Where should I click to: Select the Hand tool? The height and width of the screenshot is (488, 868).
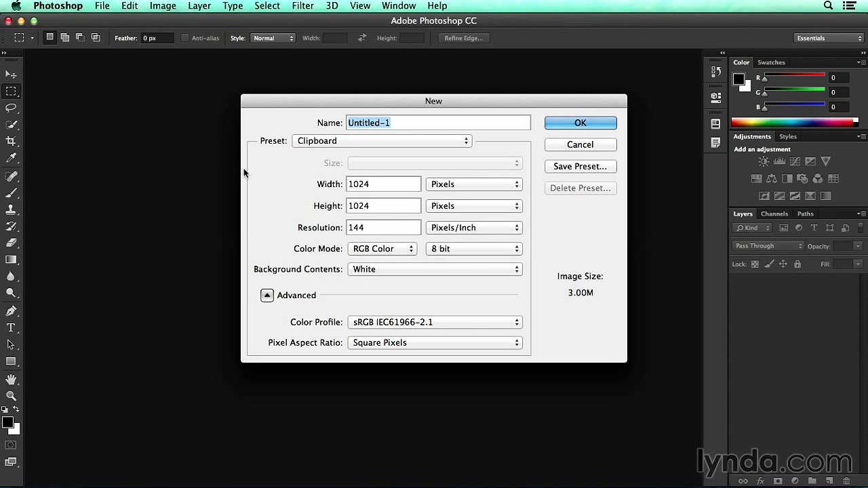(11, 380)
